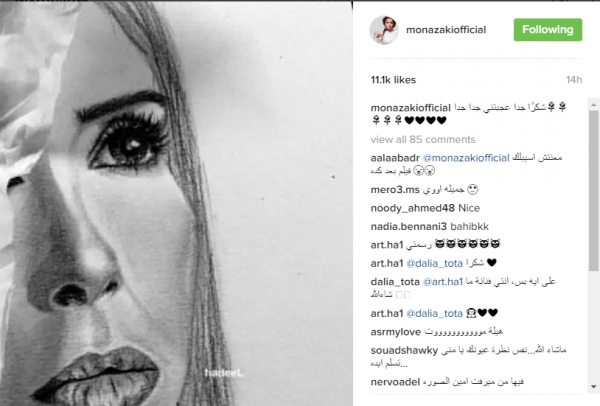Open asrmylove commenter profile
This screenshot has height=406, width=600.
[x=396, y=332]
